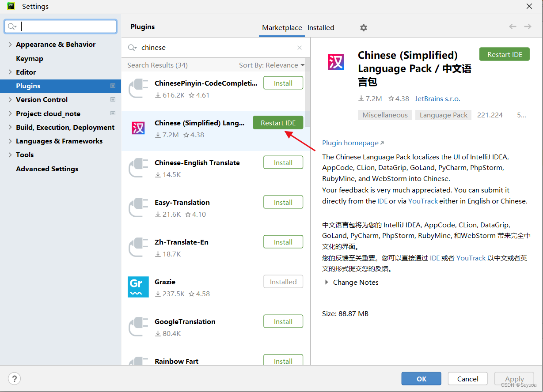
Task: Click the magnifier icon in plugin search
Action: click(x=132, y=48)
